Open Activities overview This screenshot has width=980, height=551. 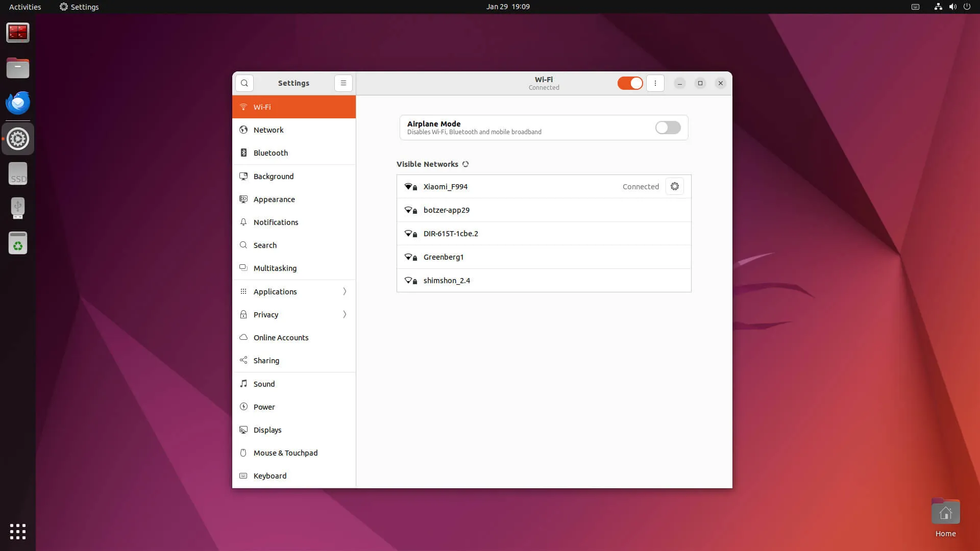[25, 7]
